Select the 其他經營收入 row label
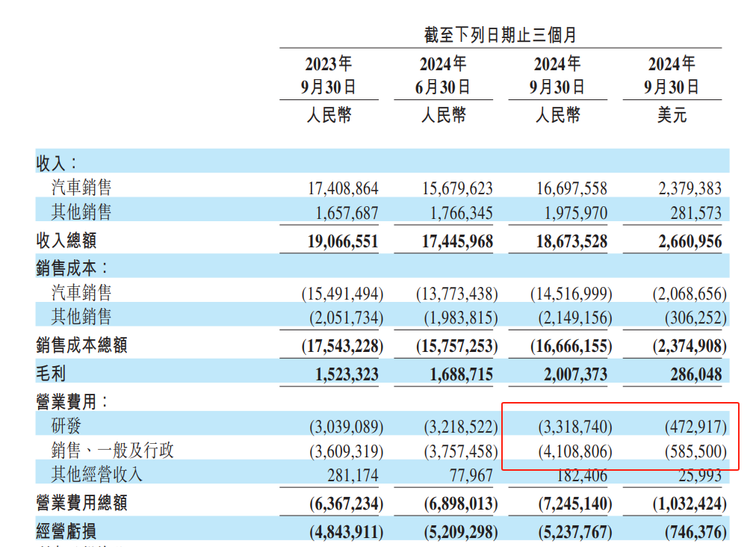 [96, 475]
